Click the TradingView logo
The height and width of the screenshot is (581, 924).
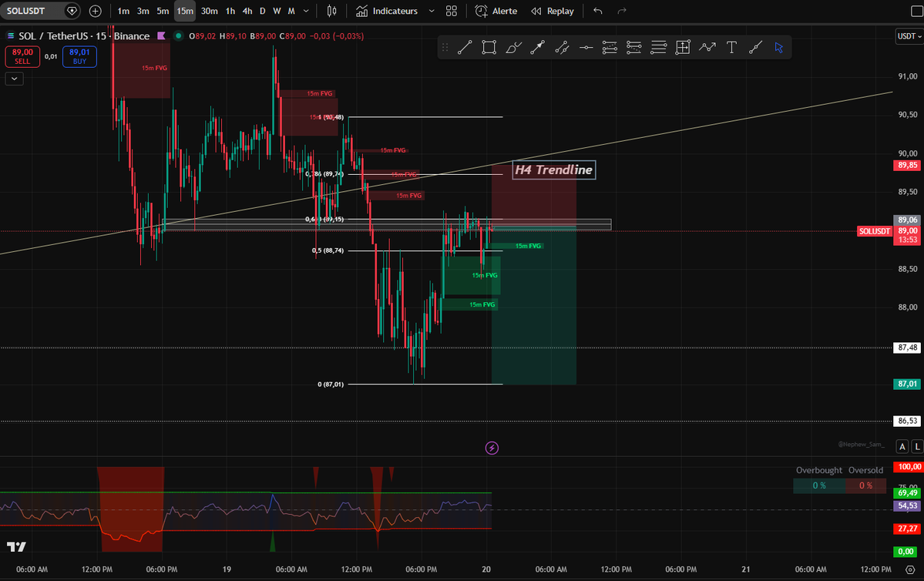[16, 547]
